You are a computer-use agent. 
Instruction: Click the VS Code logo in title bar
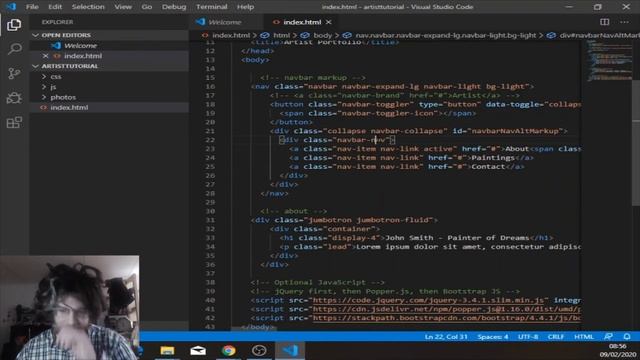11,7
